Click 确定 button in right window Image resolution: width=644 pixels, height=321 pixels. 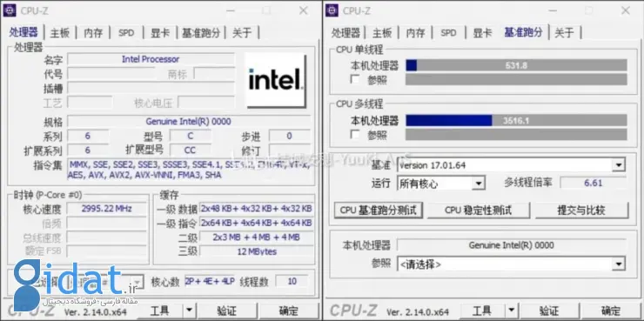611,311
